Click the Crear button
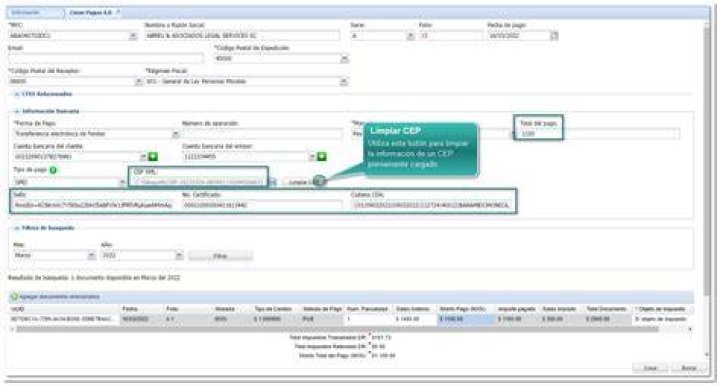Screen dimensions: 720x386 (x=650, y=368)
